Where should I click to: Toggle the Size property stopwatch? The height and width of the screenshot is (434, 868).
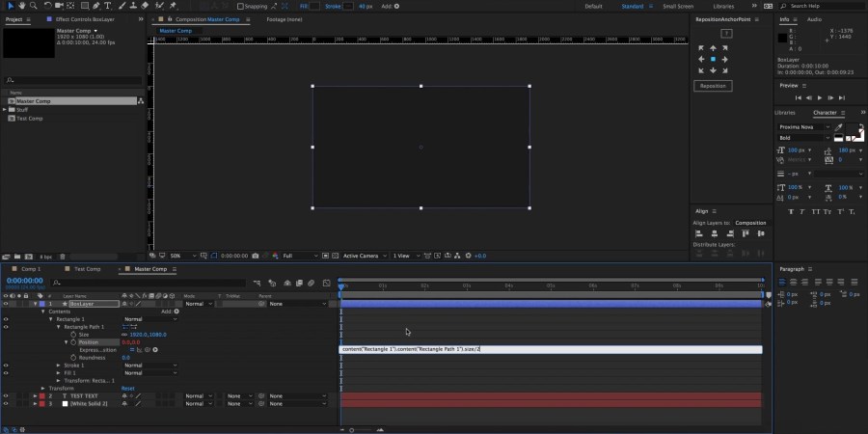point(73,335)
